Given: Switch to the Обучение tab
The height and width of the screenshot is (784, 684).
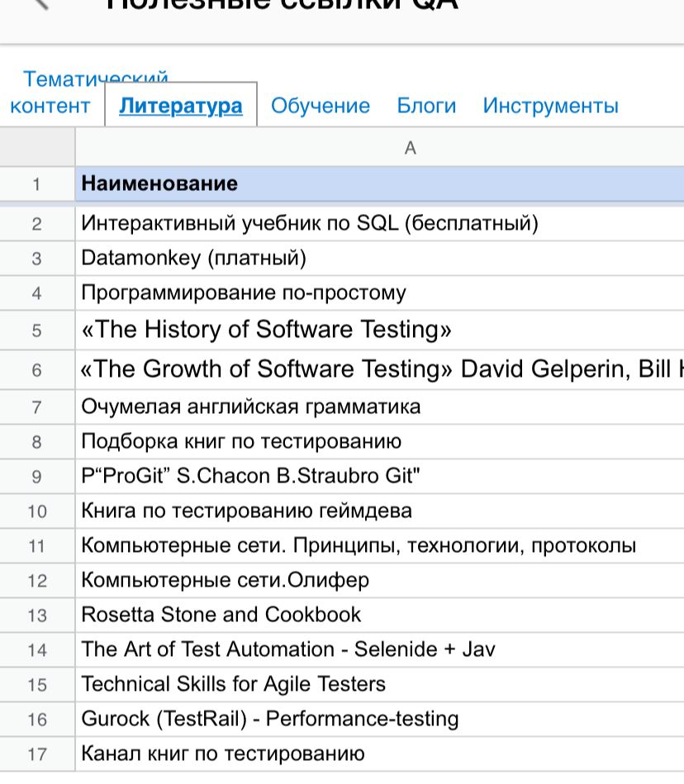Looking at the screenshot, I should coord(321,106).
